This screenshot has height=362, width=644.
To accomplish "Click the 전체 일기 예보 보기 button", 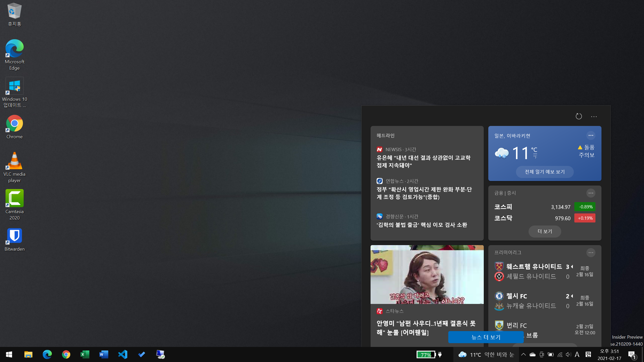I will 545,172.
